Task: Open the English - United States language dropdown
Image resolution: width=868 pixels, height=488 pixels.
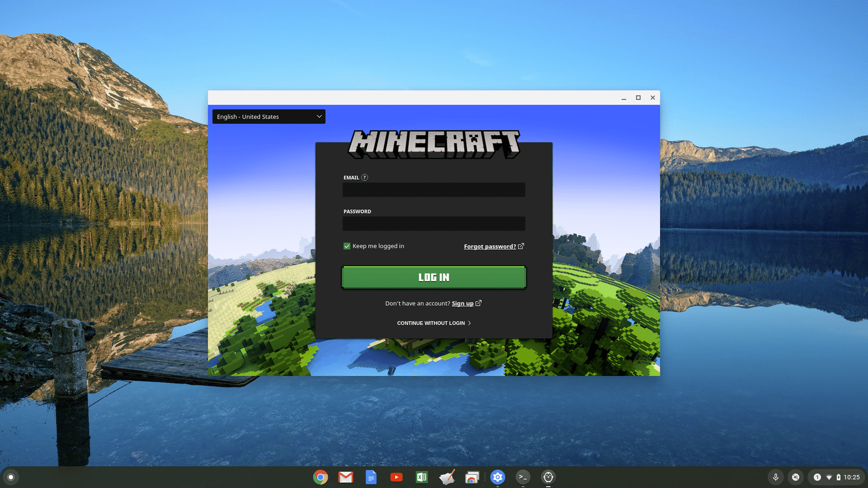Action: click(269, 117)
